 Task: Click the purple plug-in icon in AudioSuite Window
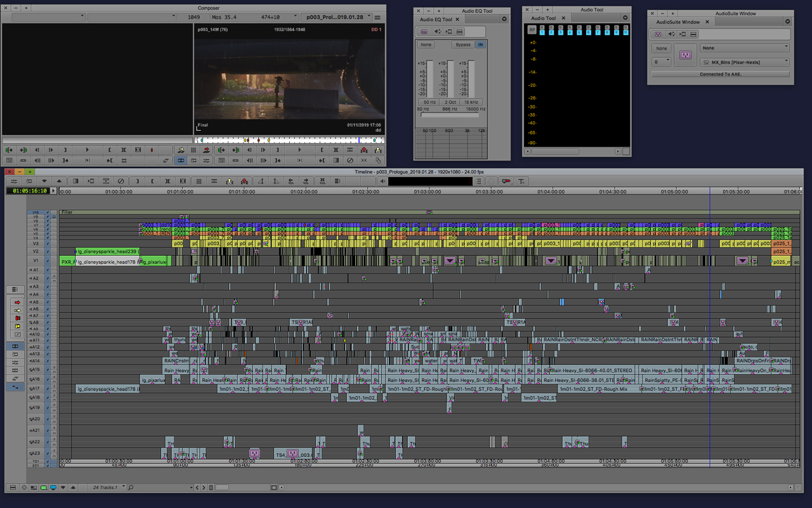pyautogui.click(x=685, y=55)
